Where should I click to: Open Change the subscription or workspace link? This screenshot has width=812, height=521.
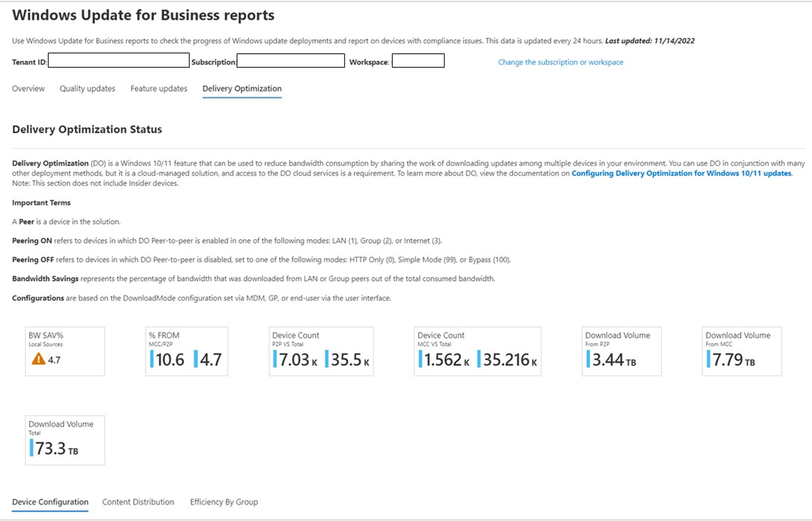(560, 62)
